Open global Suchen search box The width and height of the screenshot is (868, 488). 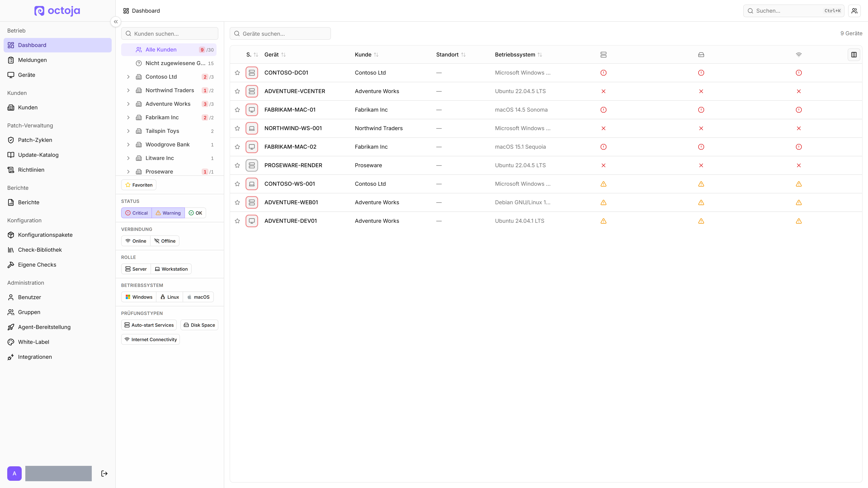click(794, 11)
